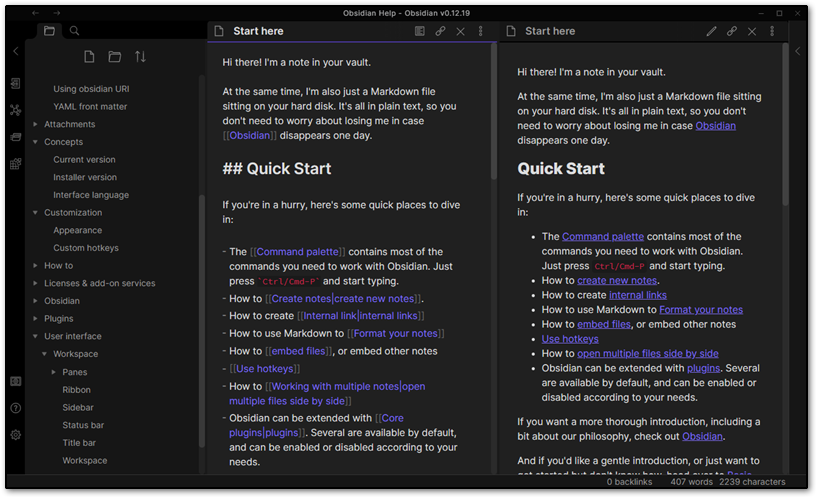
Task: Open more options in the left editor pane
Action: pos(480,31)
